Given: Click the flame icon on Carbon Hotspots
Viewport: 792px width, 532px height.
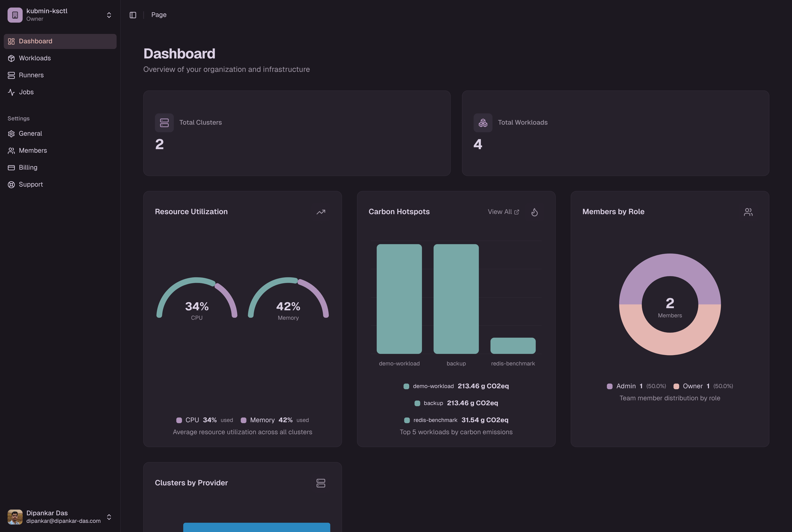Looking at the screenshot, I should [x=534, y=212].
